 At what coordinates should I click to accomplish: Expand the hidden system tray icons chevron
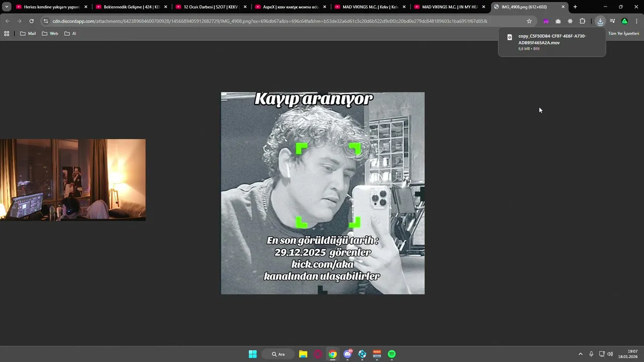tap(580, 354)
